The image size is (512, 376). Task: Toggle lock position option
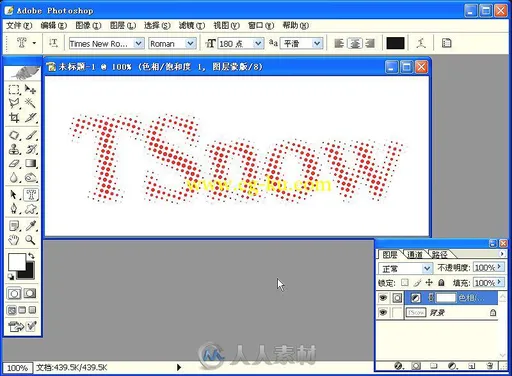429,283
